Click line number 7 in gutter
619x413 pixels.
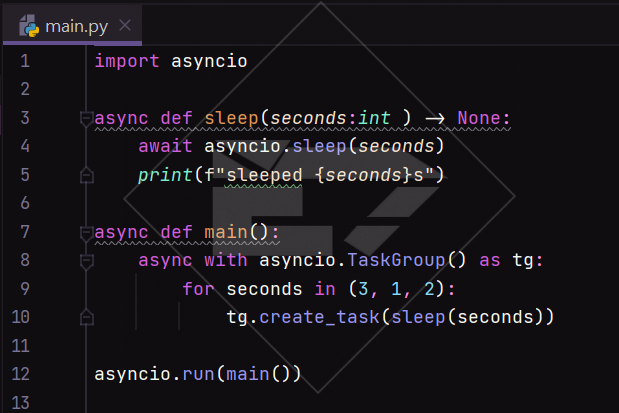tap(25, 232)
